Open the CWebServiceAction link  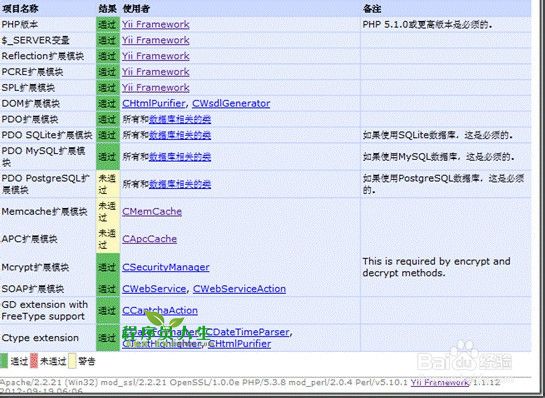(239, 289)
